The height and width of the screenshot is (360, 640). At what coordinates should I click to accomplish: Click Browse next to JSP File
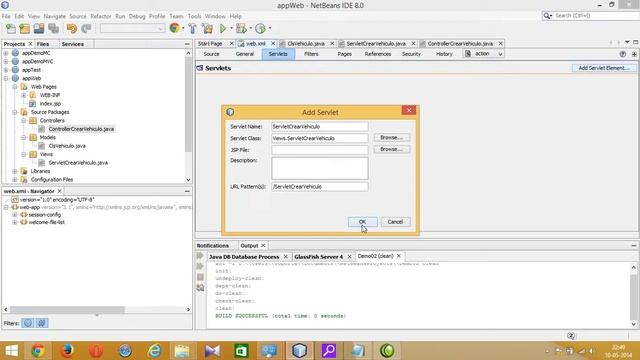pos(391,149)
